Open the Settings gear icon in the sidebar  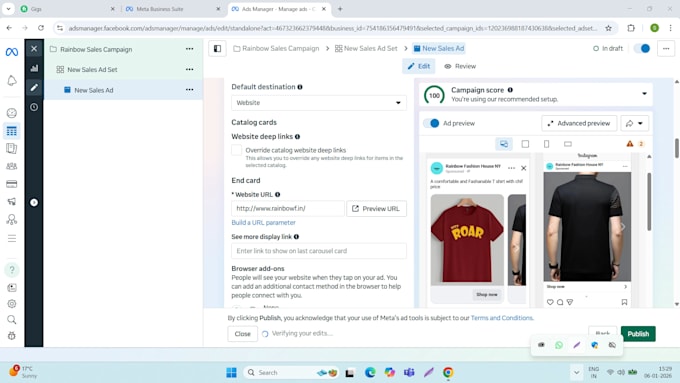click(x=12, y=304)
